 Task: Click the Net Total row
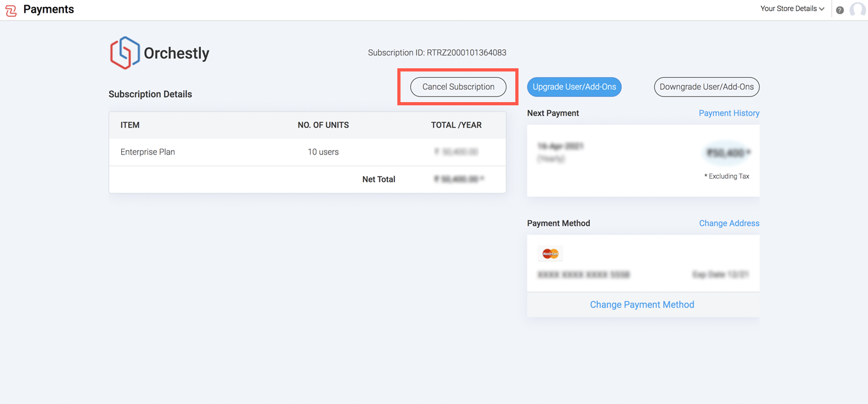pos(379,179)
